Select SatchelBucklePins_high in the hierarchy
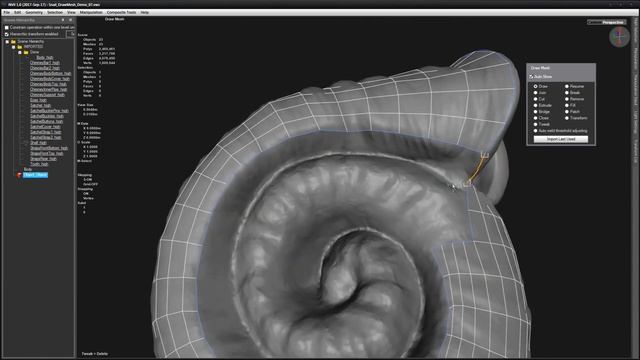 49,111
